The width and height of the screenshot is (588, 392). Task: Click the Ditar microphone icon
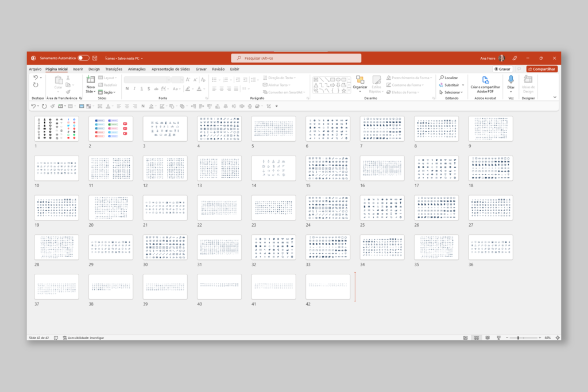[x=510, y=80]
